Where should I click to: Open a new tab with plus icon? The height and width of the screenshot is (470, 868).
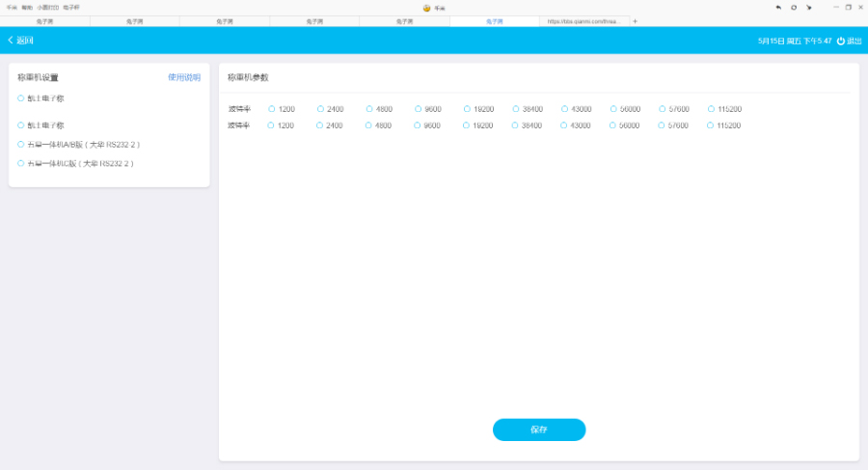coord(635,21)
